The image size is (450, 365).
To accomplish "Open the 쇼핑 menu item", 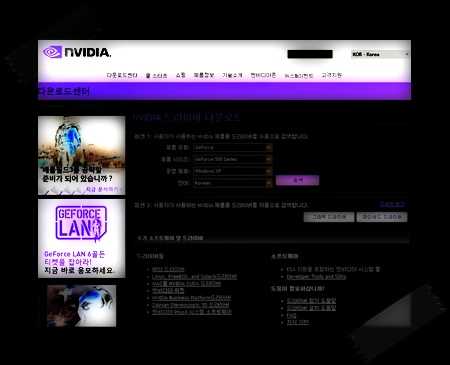I will click(x=181, y=75).
